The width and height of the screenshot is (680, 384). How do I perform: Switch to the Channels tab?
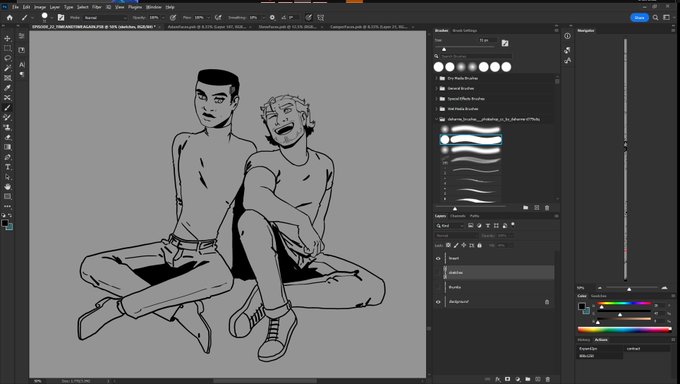point(458,216)
